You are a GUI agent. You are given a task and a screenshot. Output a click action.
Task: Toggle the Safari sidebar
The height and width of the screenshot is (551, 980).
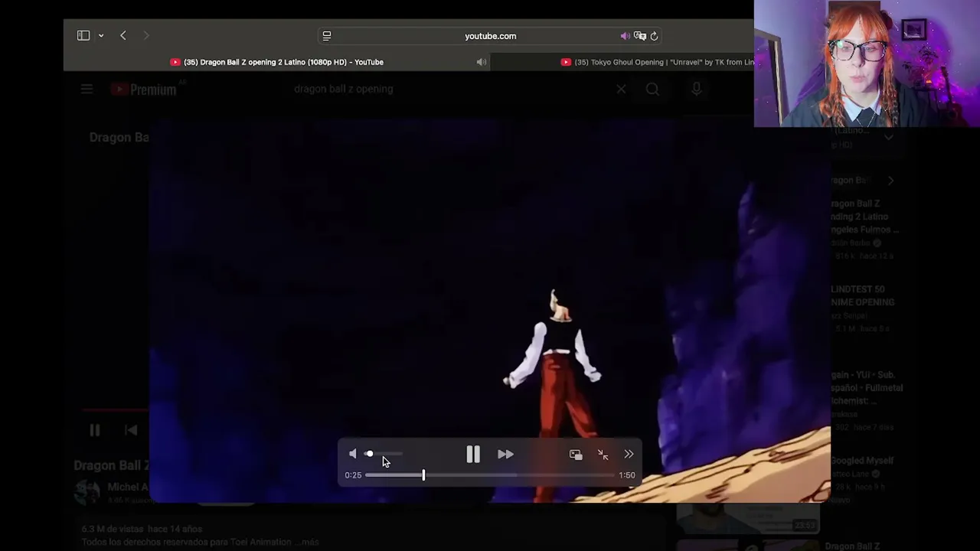[83, 35]
